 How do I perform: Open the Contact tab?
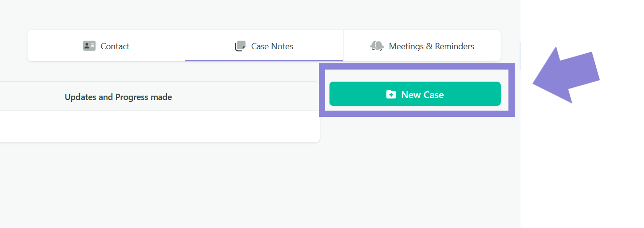(x=106, y=46)
